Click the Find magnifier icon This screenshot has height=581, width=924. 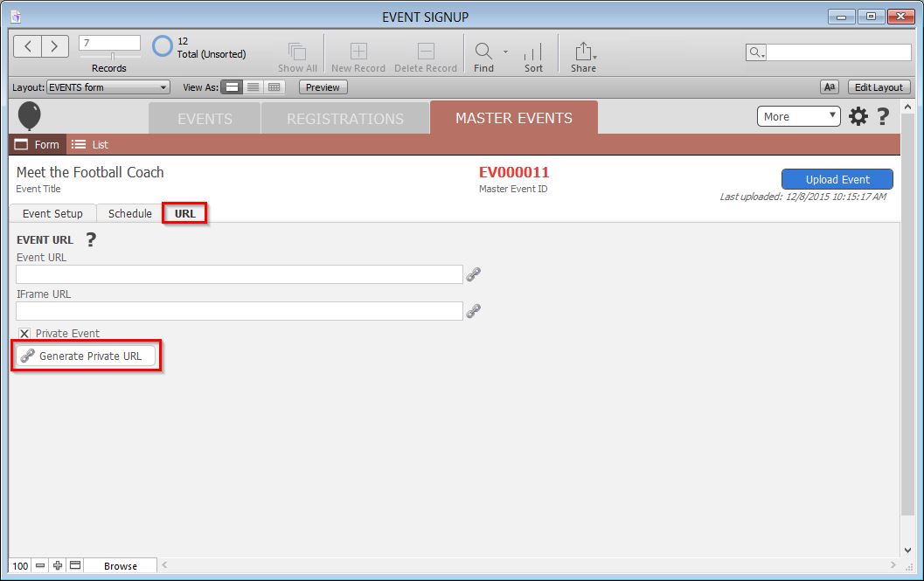(x=483, y=51)
